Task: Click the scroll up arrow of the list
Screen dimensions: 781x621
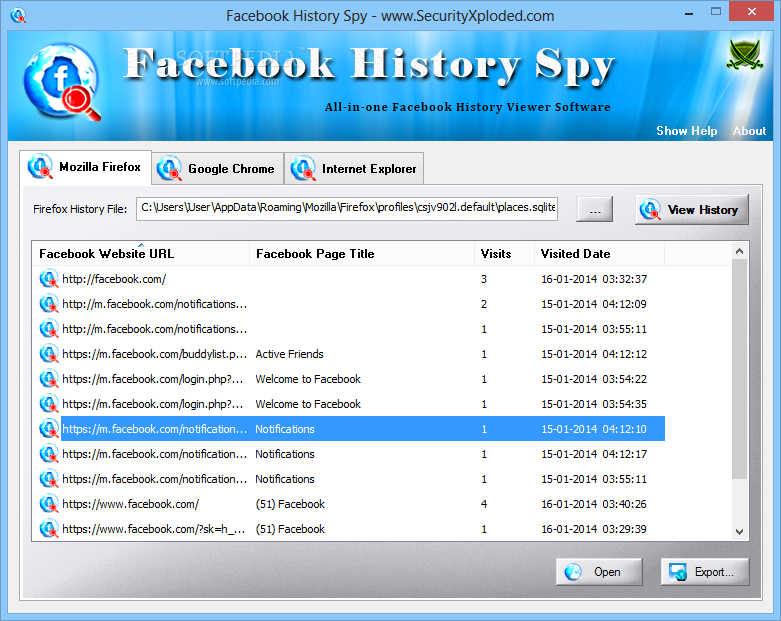Action: 740,251
